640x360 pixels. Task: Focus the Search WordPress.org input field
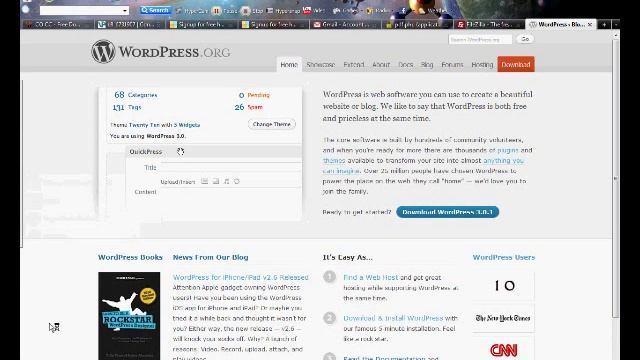[x=480, y=39]
